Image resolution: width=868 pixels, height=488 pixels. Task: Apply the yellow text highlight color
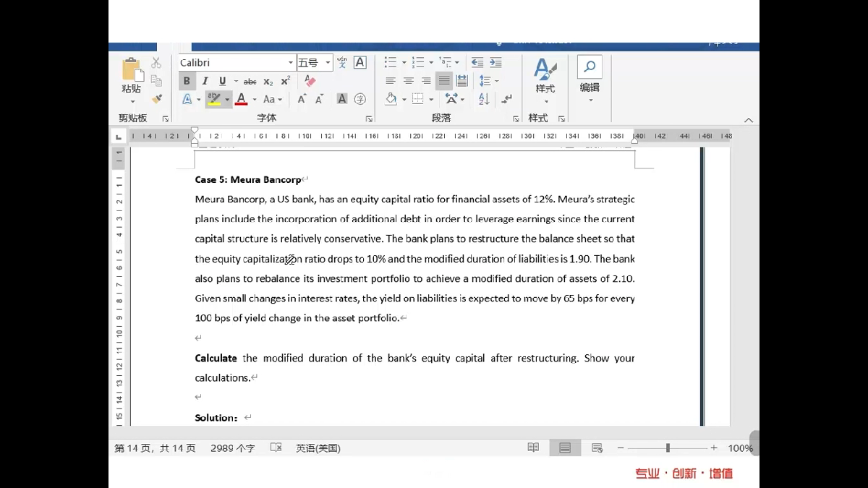point(213,99)
